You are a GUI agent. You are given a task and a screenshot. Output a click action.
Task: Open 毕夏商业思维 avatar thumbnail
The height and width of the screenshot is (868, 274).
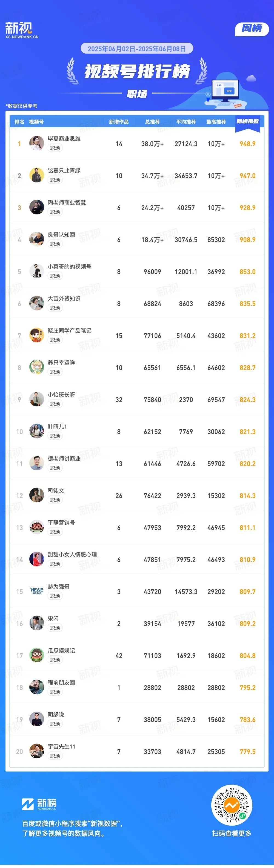(x=36, y=143)
